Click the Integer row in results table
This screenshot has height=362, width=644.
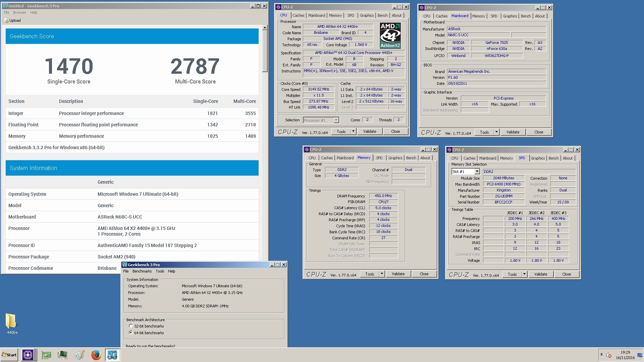pos(132,113)
